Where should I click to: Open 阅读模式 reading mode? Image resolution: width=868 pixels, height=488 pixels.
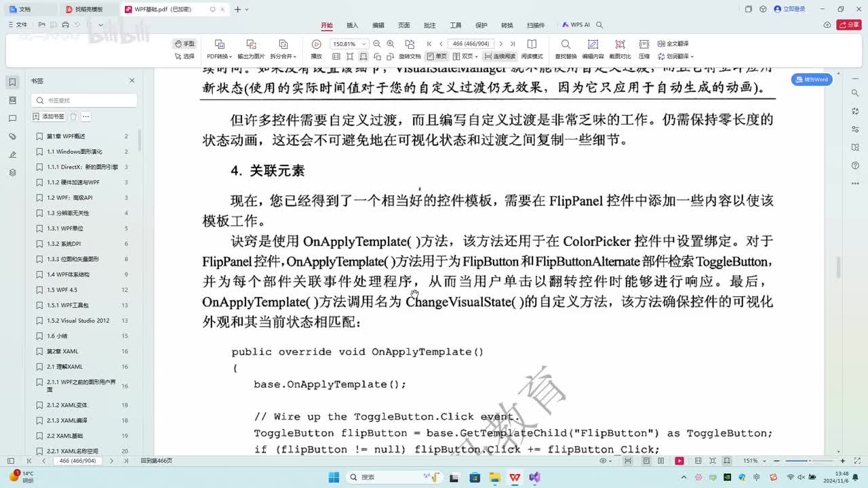(532, 49)
